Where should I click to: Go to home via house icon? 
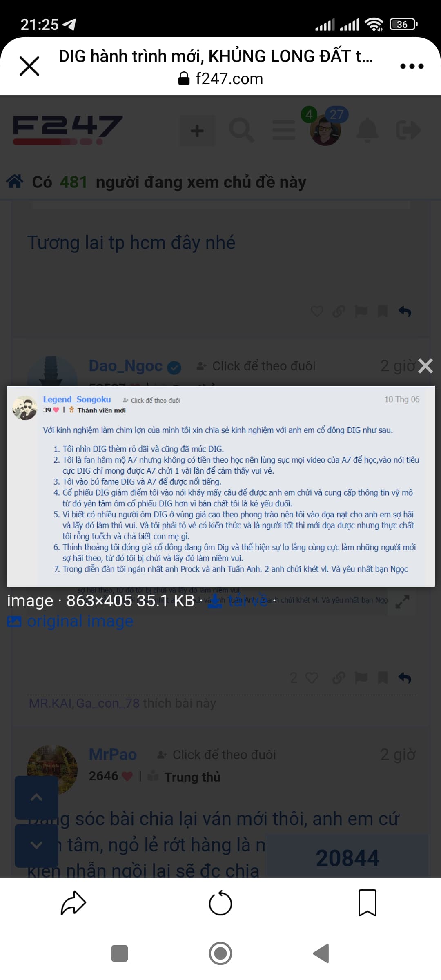click(x=15, y=181)
